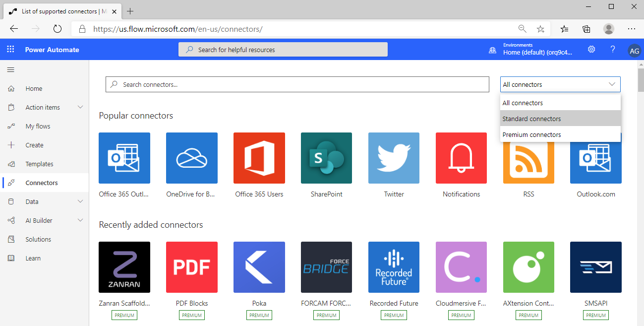Click the PREMIUM badge under SMSAPI
644x326 pixels.
(x=596, y=315)
